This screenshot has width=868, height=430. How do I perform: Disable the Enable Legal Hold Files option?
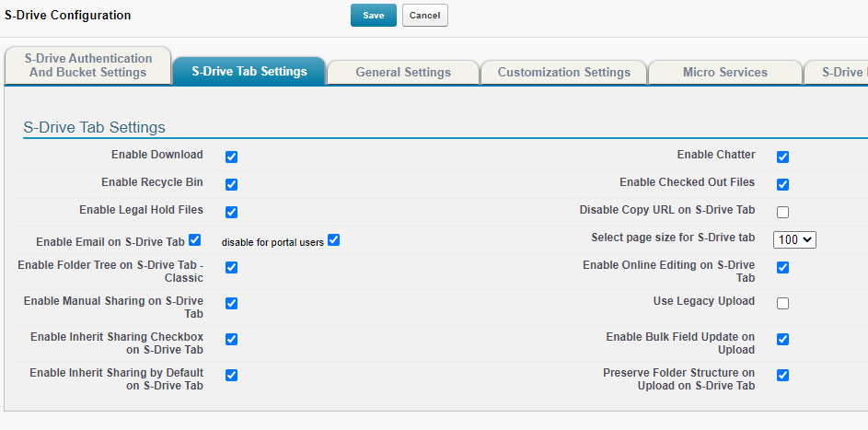click(x=232, y=212)
